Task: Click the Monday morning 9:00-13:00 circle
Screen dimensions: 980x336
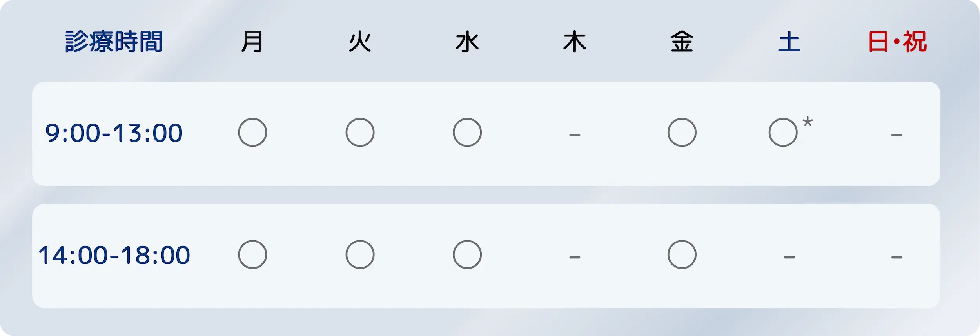Action: [252, 133]
